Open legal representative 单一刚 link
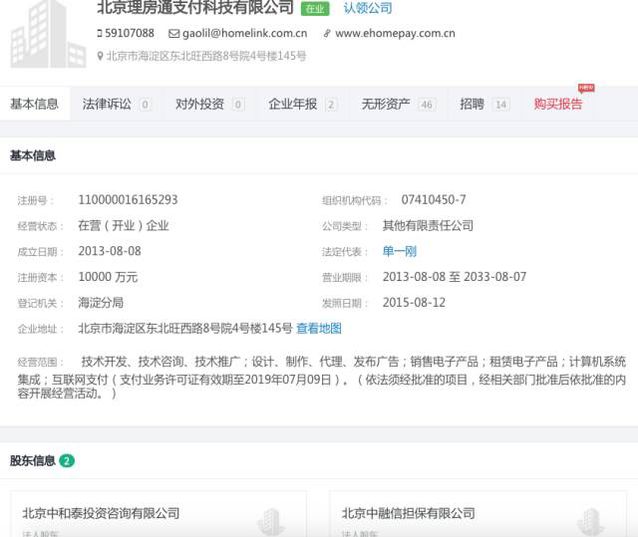Viewport: 638px width, 537px height. click(x=399, y=251)
